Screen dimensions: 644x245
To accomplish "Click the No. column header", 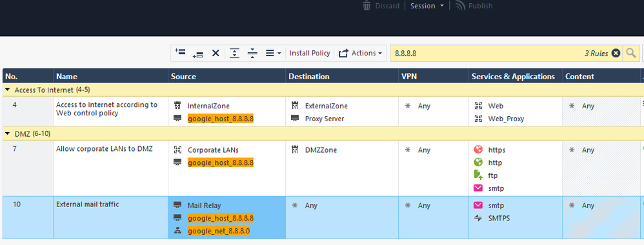I will (28, 76).
